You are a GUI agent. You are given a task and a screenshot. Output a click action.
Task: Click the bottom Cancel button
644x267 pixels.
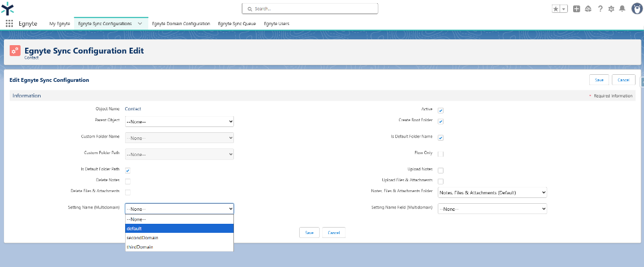[x=333, y=232]
